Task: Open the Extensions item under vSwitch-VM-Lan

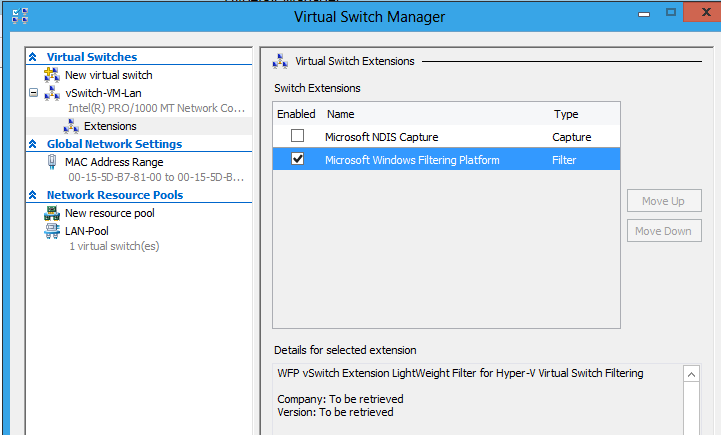Action: (110, 126)
